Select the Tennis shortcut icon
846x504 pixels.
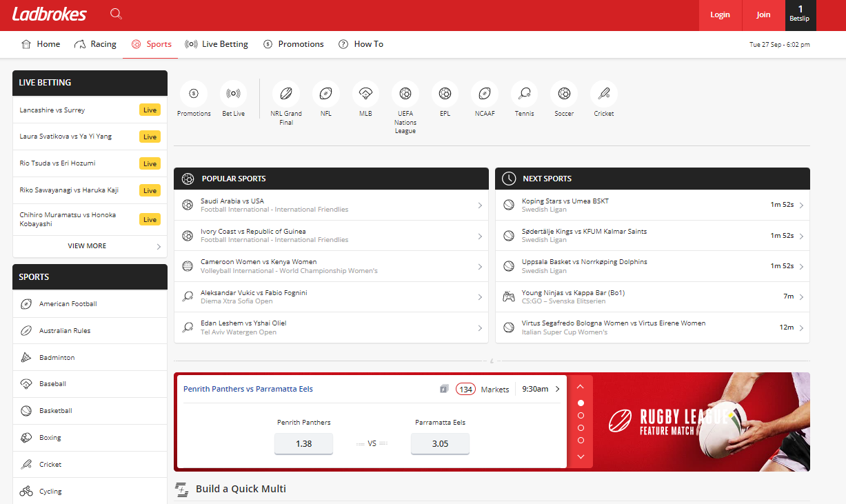[525, 93]
